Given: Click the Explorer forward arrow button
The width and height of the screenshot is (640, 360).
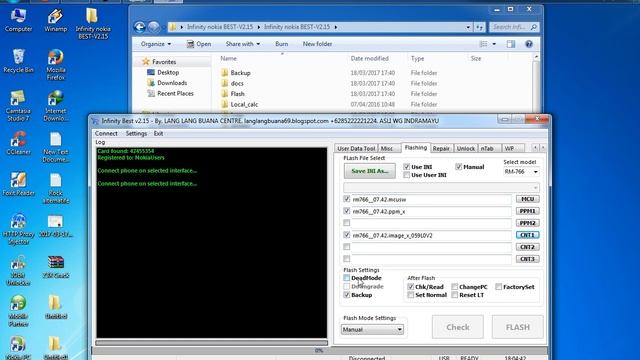Looking at the screenshot, I should [153, 27].
